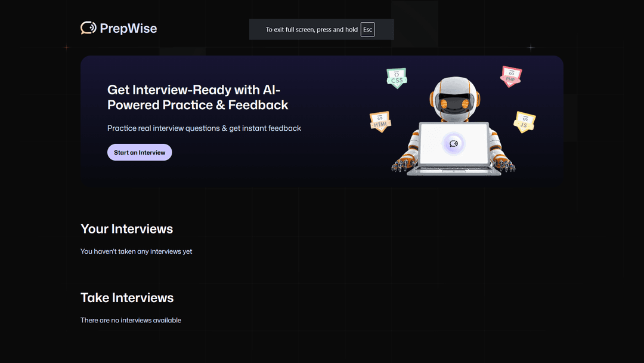Click the PHP badge icon

tap(510, 76)
